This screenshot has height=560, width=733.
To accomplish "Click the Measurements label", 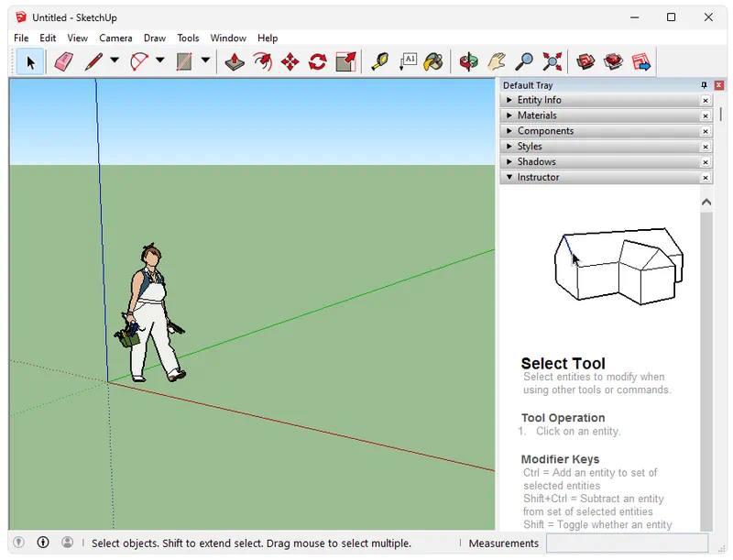I will point(503,544).
